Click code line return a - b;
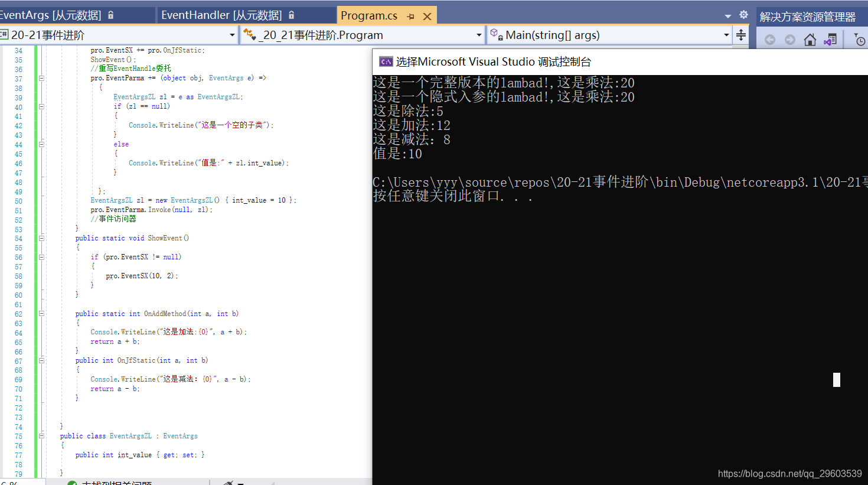 (x=115, y=389)
